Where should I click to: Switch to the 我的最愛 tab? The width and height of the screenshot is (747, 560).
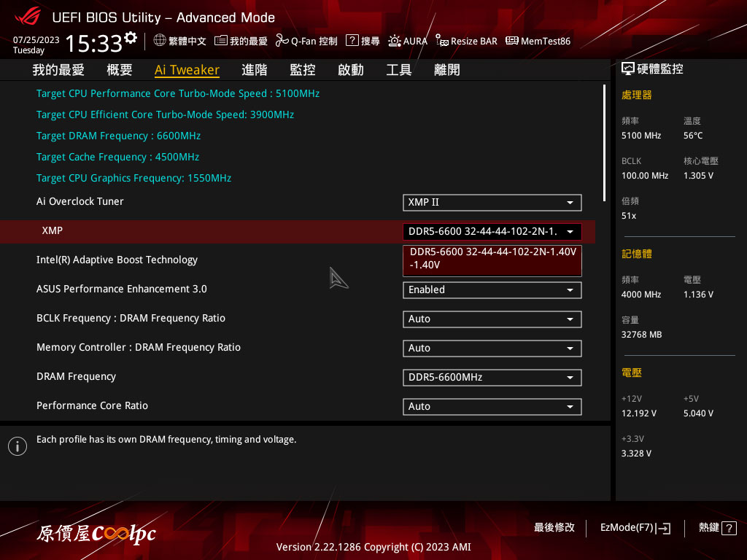coord(58,70)
